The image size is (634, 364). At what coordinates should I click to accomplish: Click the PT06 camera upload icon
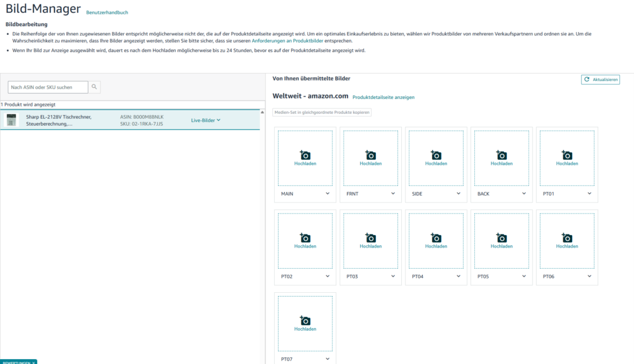pos(567,240)
